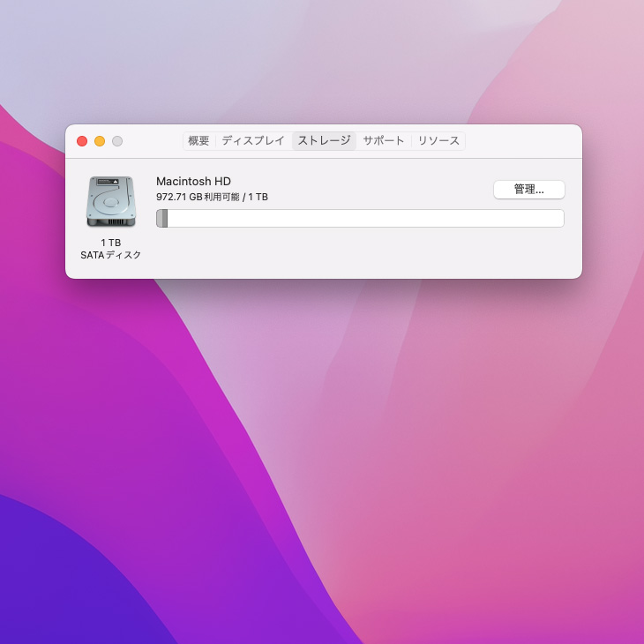
Task: Click the 1 TB label under disk icon
Action: pyautogui.click(x=111, y=243)
